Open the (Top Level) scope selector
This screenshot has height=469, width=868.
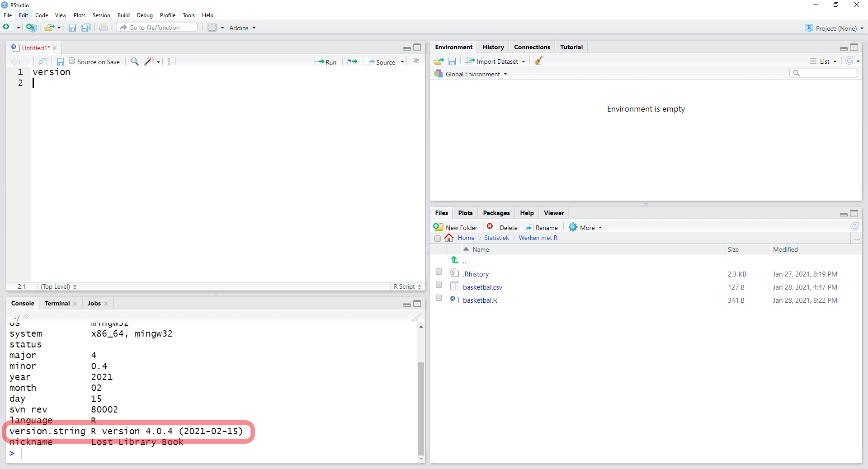tap(59, 286)
